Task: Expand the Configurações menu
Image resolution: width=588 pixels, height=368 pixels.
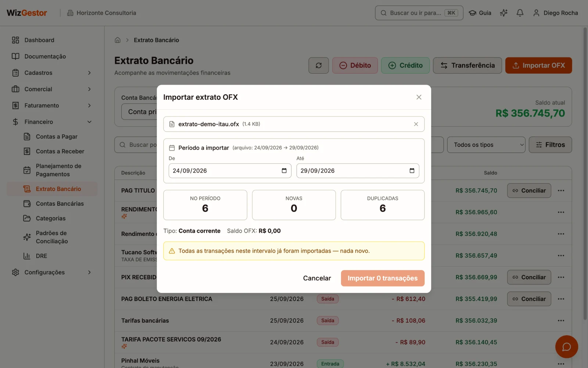Action: (x=52, y=272)
